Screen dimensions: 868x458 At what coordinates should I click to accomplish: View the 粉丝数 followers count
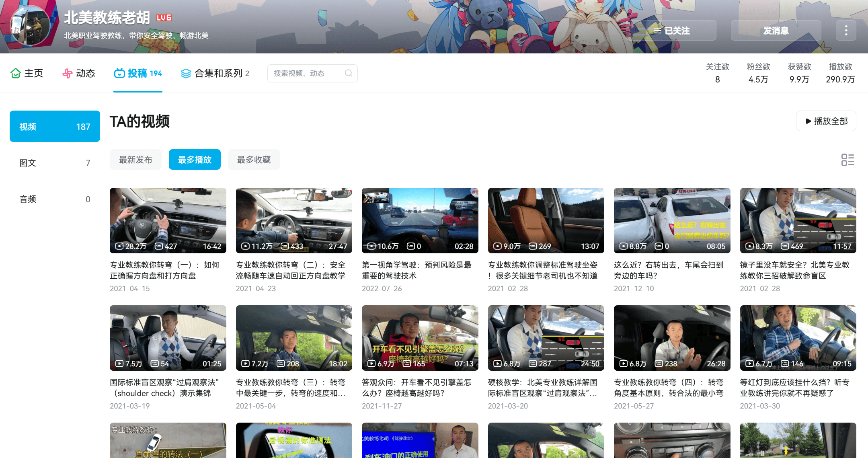pos(759,73)
